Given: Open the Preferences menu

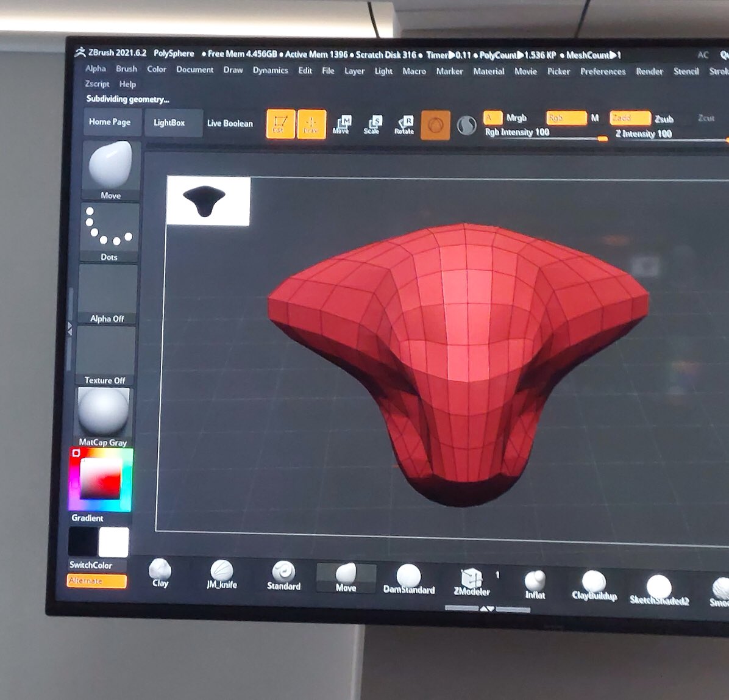Looking at the screenshot, I should point(603,71).
